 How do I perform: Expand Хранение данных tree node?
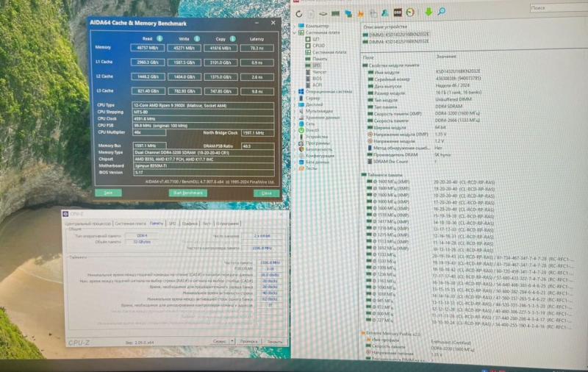295,118
